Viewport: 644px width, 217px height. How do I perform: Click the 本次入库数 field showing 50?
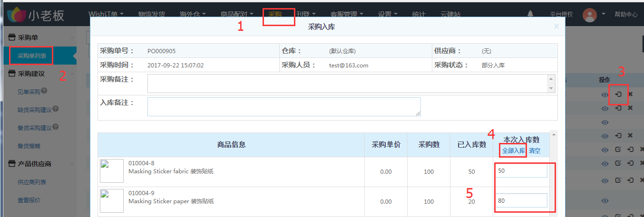tap(521, 170)
